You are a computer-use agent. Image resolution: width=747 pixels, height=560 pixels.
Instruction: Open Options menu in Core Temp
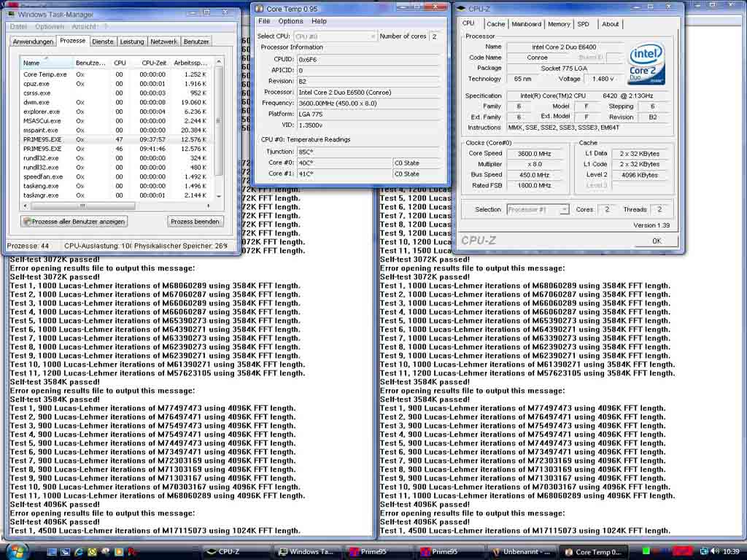290,21
